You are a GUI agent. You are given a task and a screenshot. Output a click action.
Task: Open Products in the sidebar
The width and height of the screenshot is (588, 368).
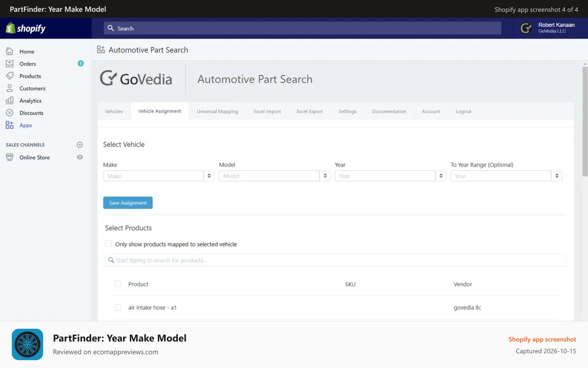(x=30, y=76)
